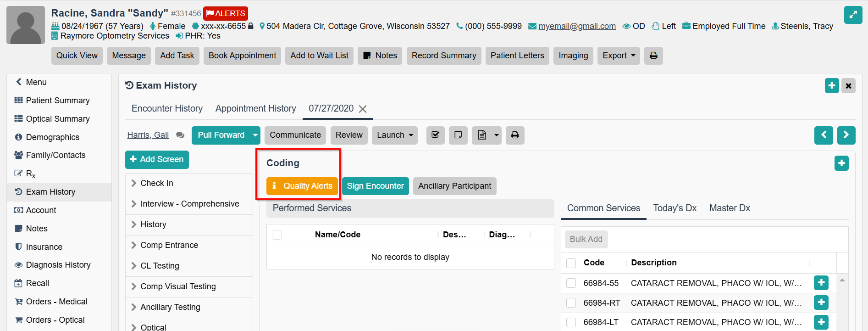This screenshot has height=331, width=868.
Task: Click the Sign Encounter button
Action: tap(375, 186)
